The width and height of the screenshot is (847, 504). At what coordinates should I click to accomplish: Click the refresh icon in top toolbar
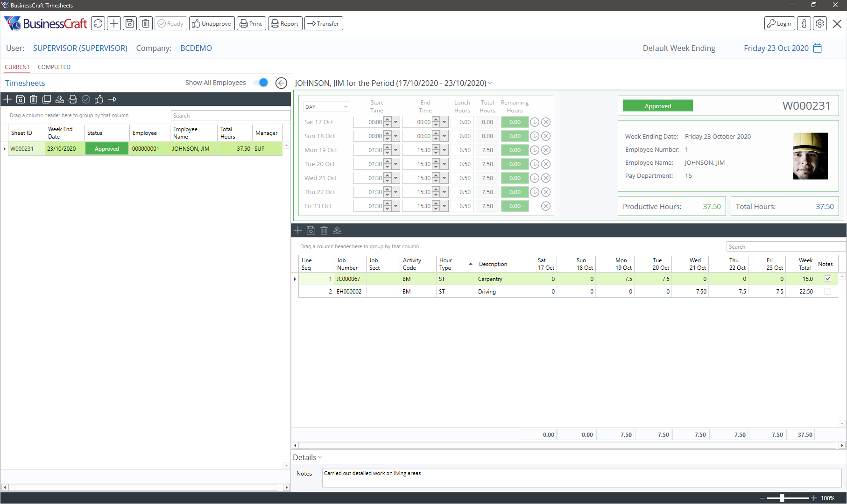click(x=98, y=23)
